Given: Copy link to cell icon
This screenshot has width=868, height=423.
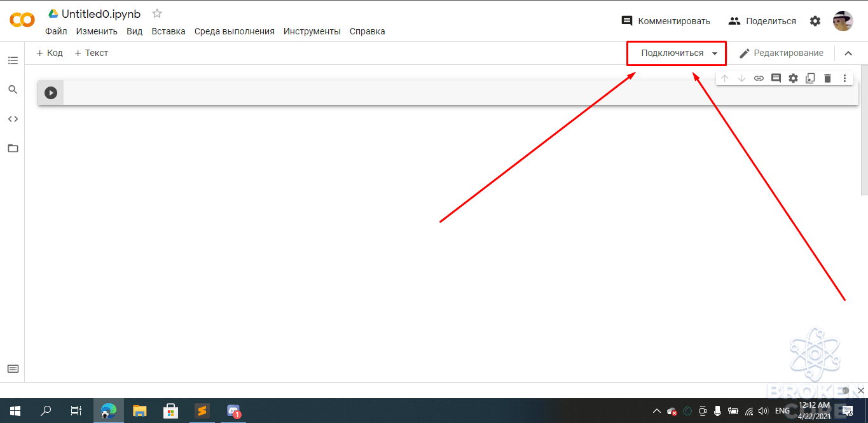Looking at the screenshot, I should [759, 78].
